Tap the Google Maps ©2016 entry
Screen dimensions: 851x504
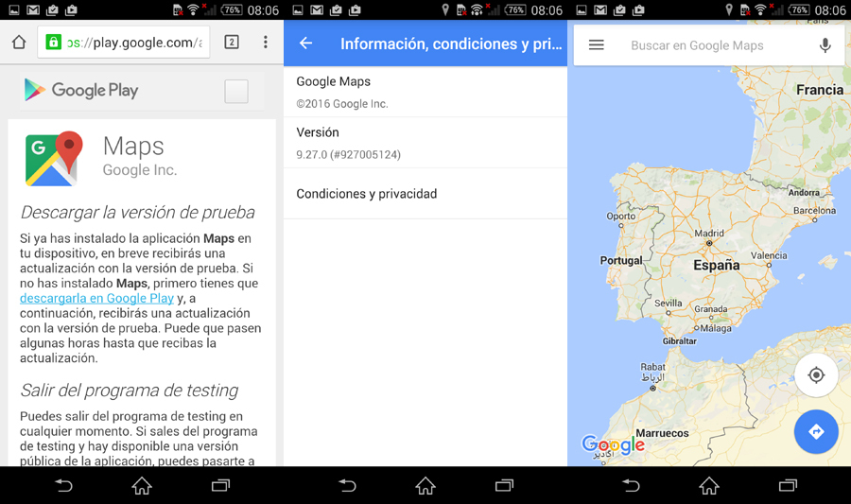coord(425,92)
